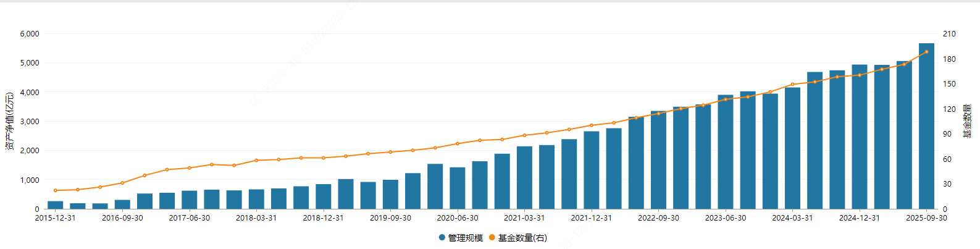Image resolution: width=980 pixels, height=249 pixels.
Task: Click the blue bar for 2022-09-30
Action: 658,160
